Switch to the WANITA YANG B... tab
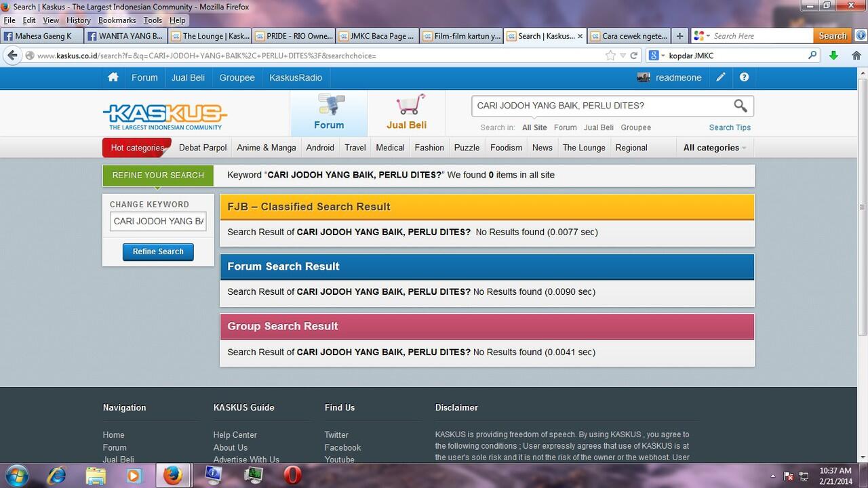Image resolution: width=868 pixels, height=488 pixels. tap(125, 36)
